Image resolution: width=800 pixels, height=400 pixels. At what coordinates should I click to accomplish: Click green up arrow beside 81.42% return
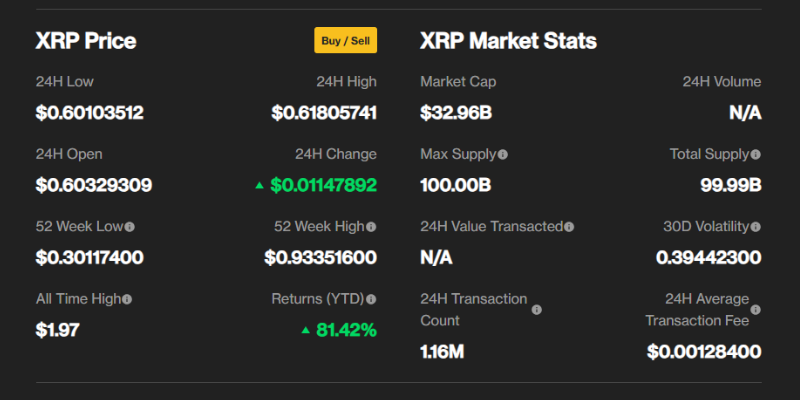pyautogui.click(x=305, y=329)
